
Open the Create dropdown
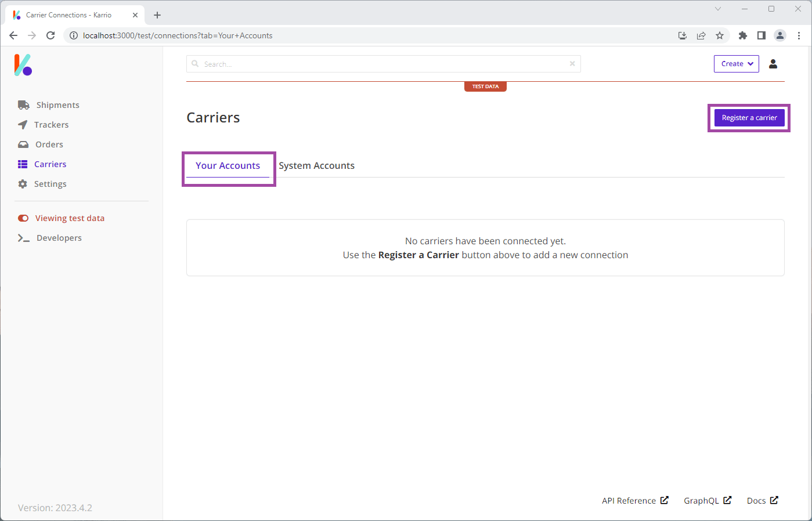click(x=737, y=64)
